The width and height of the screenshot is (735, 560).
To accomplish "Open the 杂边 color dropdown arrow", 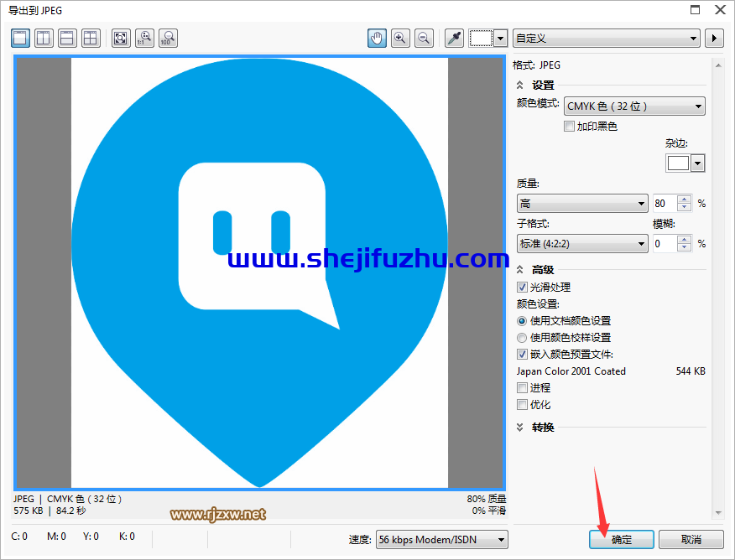I will pos(698,163).
